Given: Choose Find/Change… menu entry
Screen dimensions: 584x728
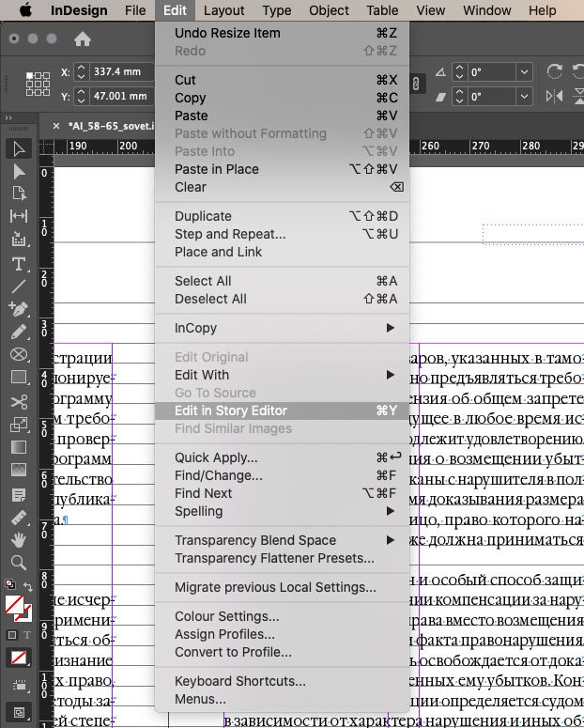Looking at the screenshot, I should pyautogui.click(x=282, y=475).
